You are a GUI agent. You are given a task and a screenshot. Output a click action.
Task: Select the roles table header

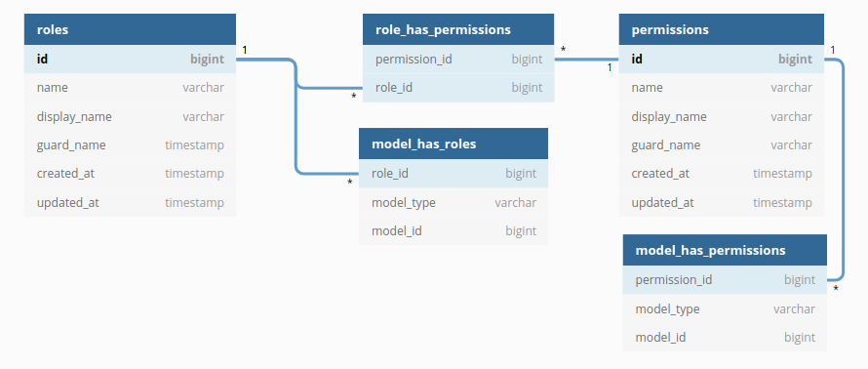(x=130, y=29)
